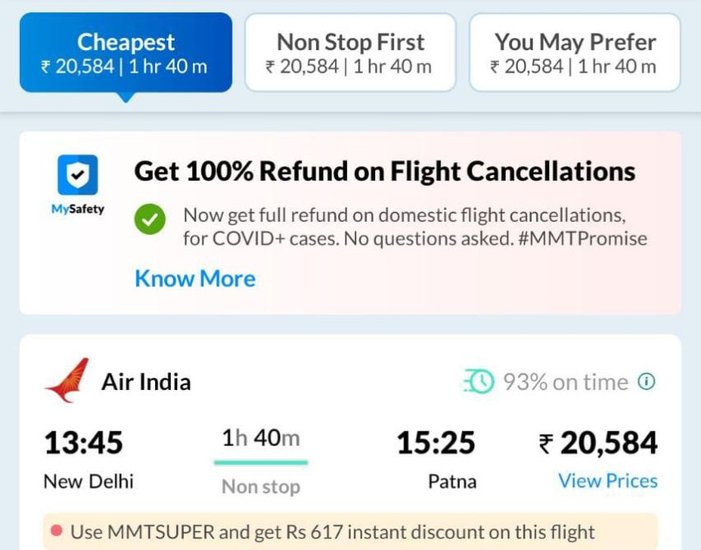Open the on-time info icon
The height and width of the screenshot is (550, 701).
(x=647, y=381)
